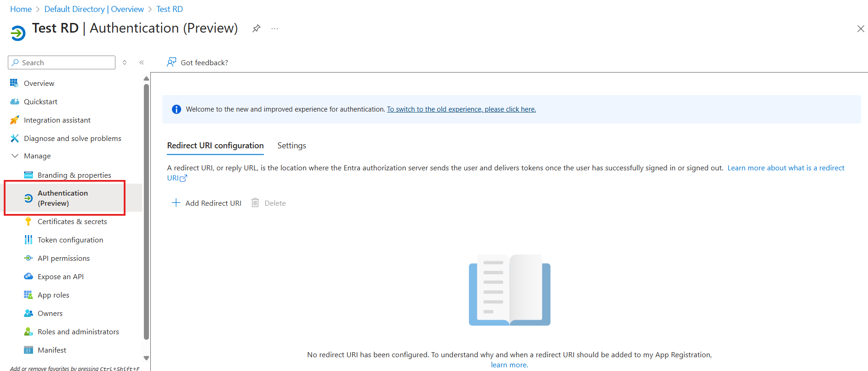
Task: Switch to the Settings tab
Action: coord(291,146)
